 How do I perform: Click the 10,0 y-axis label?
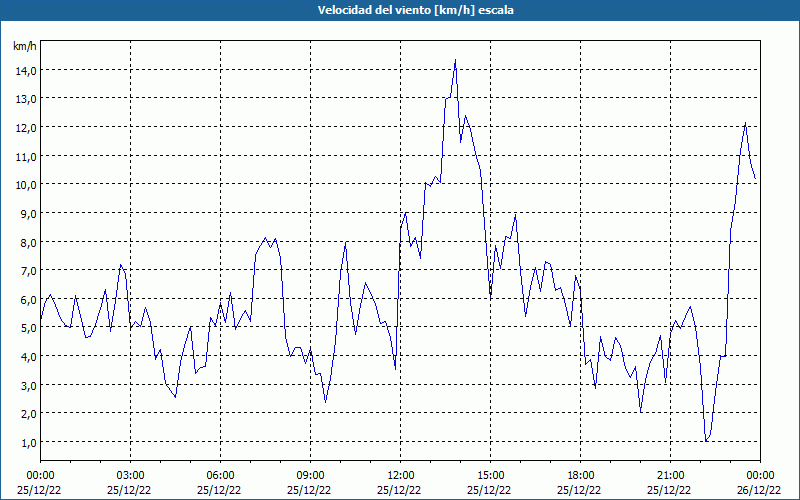pos(27,185)
